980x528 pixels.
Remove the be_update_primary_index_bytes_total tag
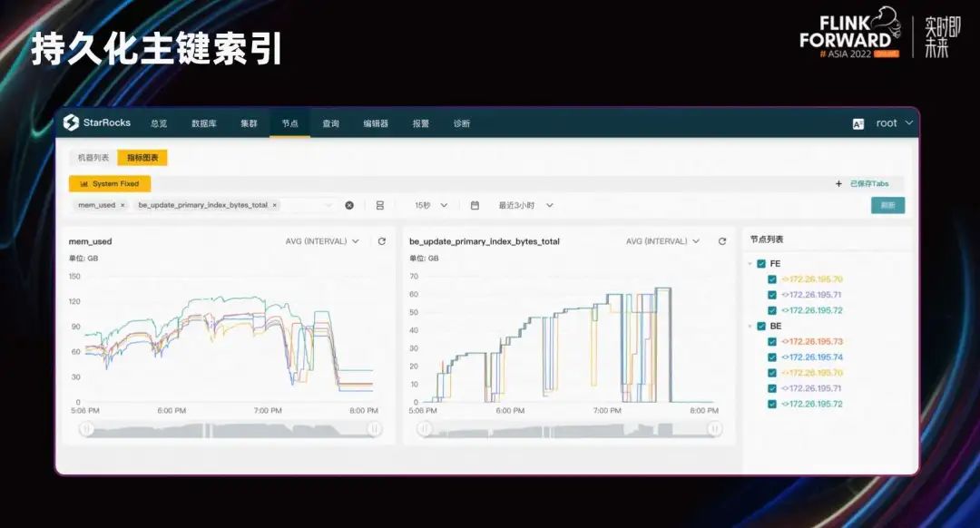274,205
